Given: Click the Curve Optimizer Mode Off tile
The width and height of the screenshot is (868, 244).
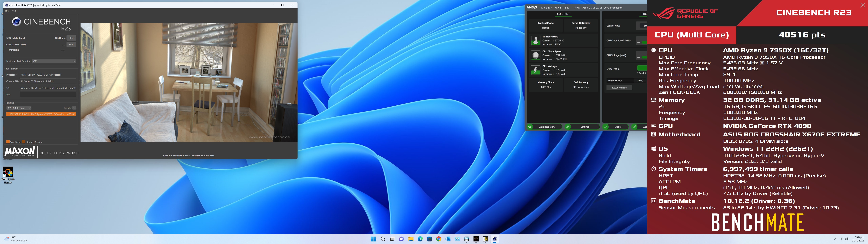Looking at the screenshot, I should 581,25.
